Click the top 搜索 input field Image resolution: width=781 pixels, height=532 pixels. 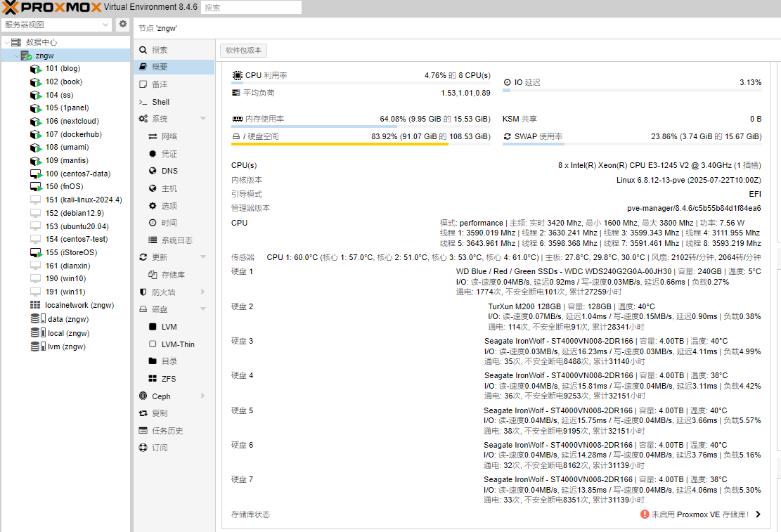251,8
